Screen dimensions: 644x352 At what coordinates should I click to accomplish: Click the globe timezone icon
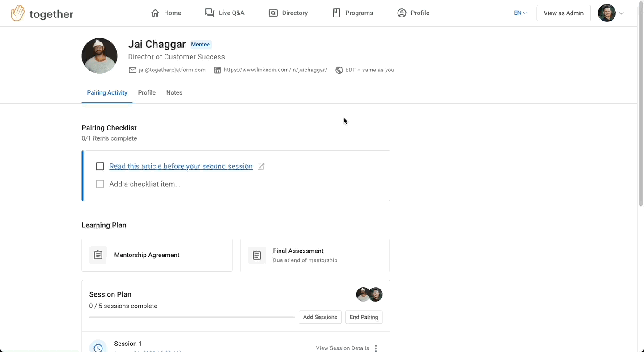click(339, 70)
